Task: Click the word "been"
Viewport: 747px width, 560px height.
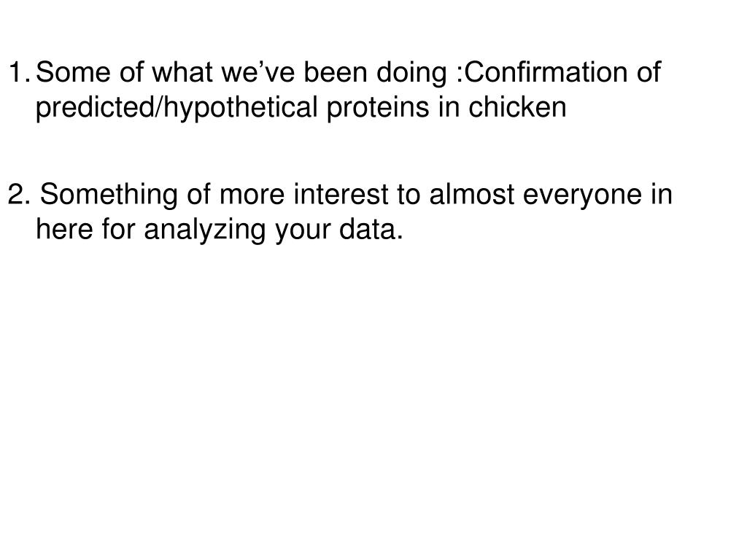Action: 336,72
